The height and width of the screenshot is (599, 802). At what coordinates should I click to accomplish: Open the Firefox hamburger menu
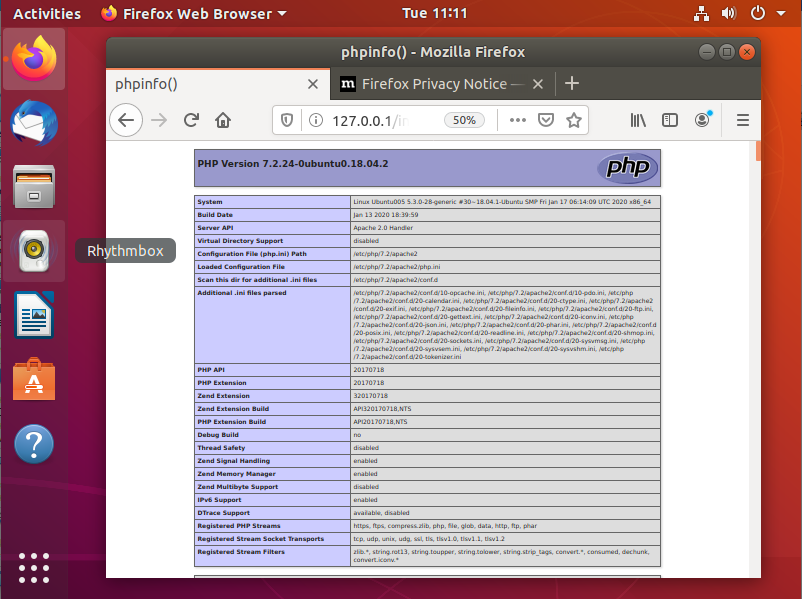pos(743,120)
